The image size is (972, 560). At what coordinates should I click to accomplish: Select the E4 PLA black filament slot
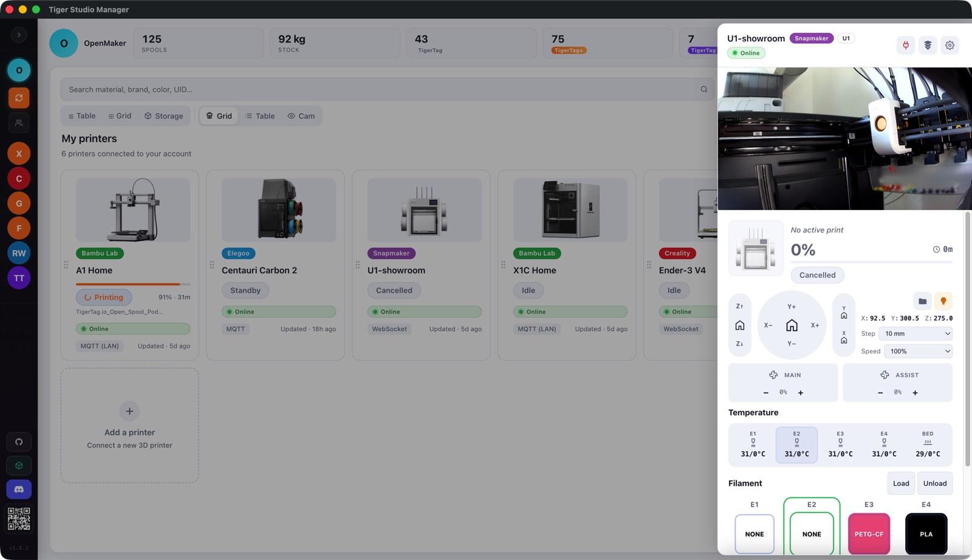coord(926,534)
